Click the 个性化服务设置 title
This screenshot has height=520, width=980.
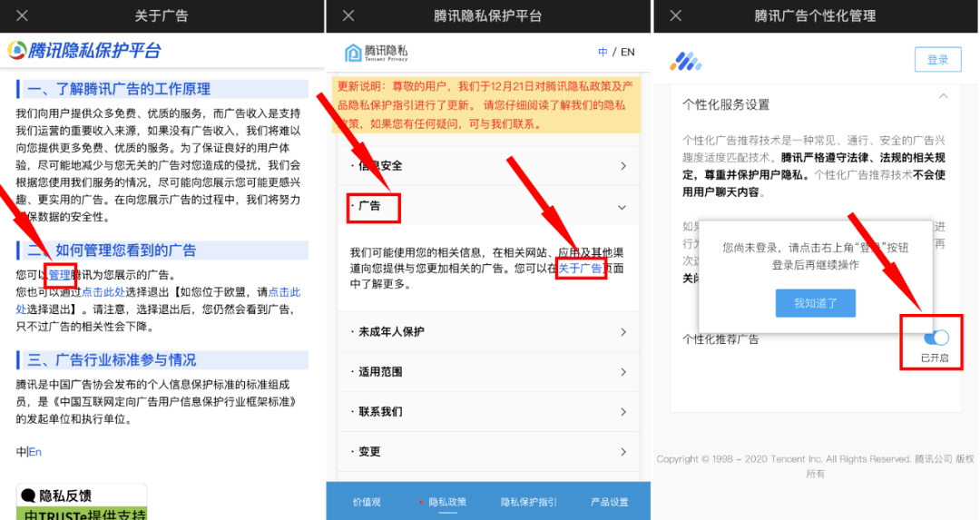726,104
